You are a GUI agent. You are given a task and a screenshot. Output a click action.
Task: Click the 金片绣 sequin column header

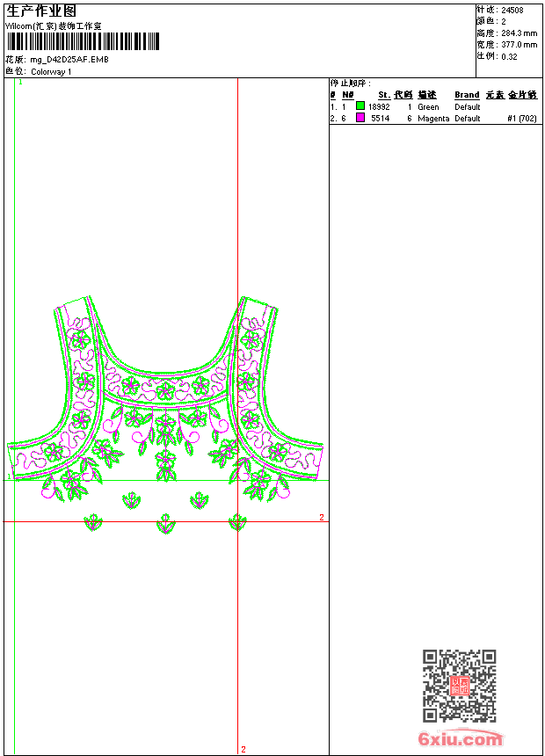pyautogui.click(x=522, y=95)
